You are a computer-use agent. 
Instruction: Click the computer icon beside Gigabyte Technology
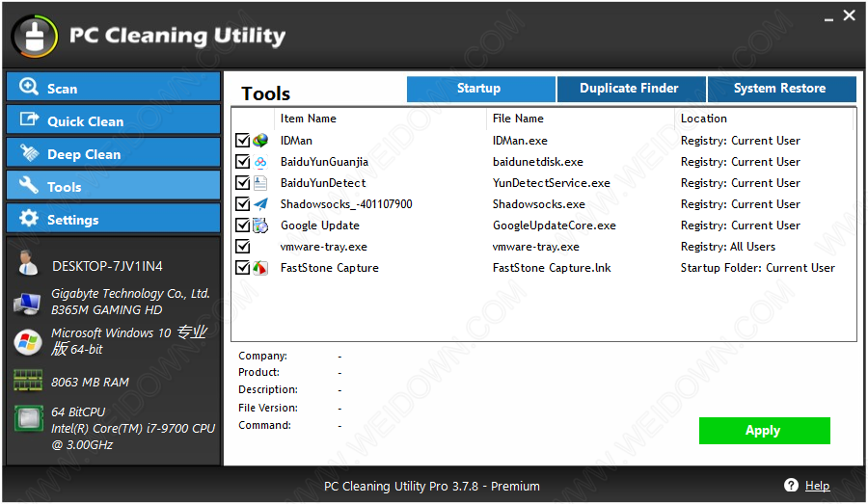[27, 304]
